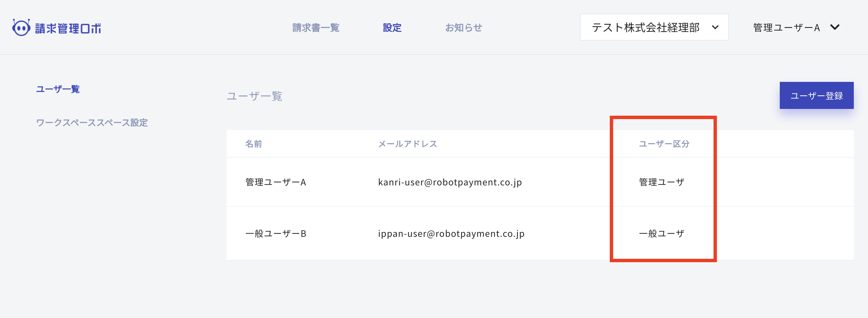This screenshot has height=318, width=868.
Task: Select the 一般ユーザーB name in the table
Action: 275,234
